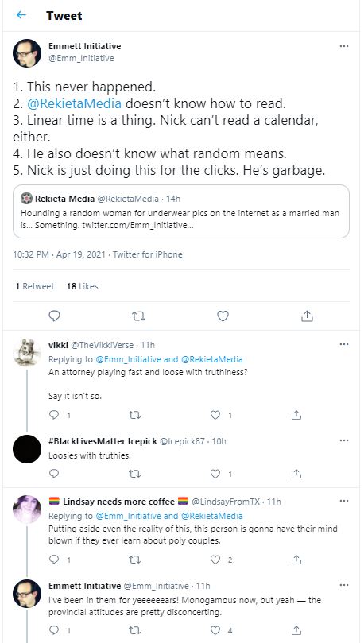Go back using the arrow beside Tweet

(x=21, y=15)
